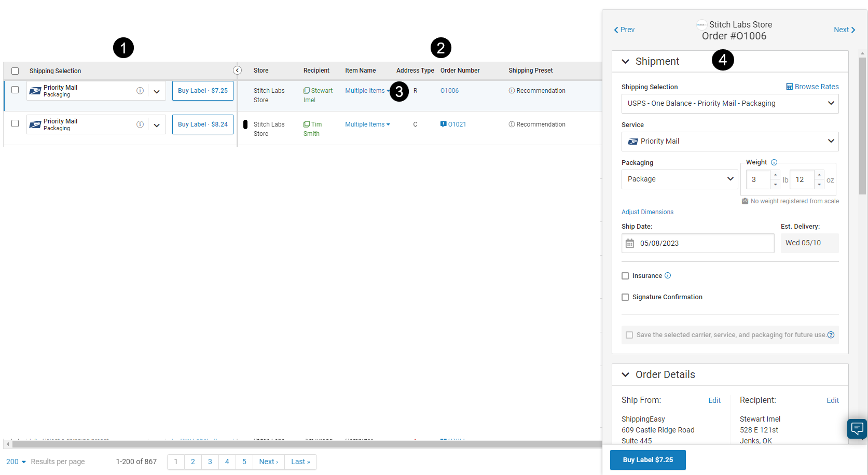Change the 200 results per page dropdown

pyautogui.click(x=16, y=462)
